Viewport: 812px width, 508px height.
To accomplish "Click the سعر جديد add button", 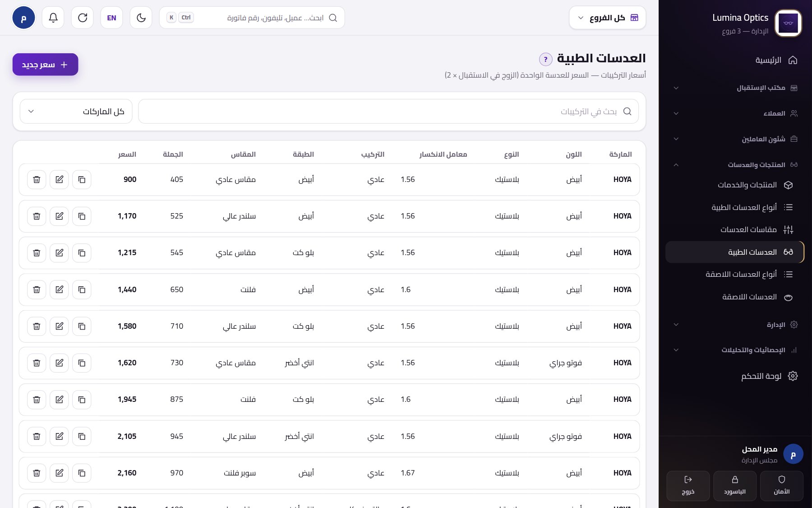I will 45,65.
